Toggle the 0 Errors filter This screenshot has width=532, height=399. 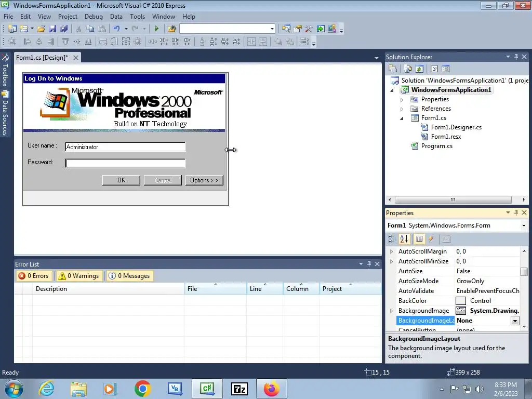[x=34, y=276]
